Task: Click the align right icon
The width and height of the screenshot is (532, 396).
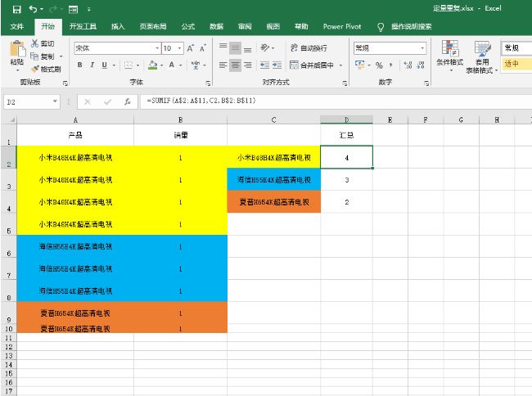Action: pos(248,65)
